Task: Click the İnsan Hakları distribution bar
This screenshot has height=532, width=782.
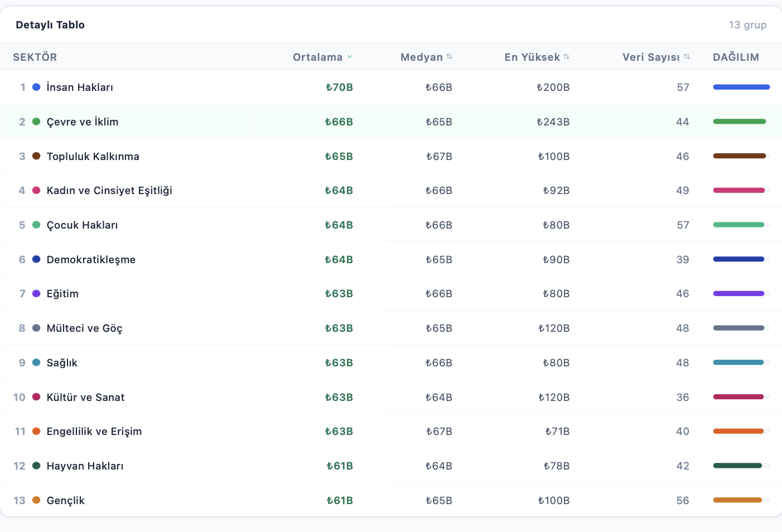Action: coord(741,87)
